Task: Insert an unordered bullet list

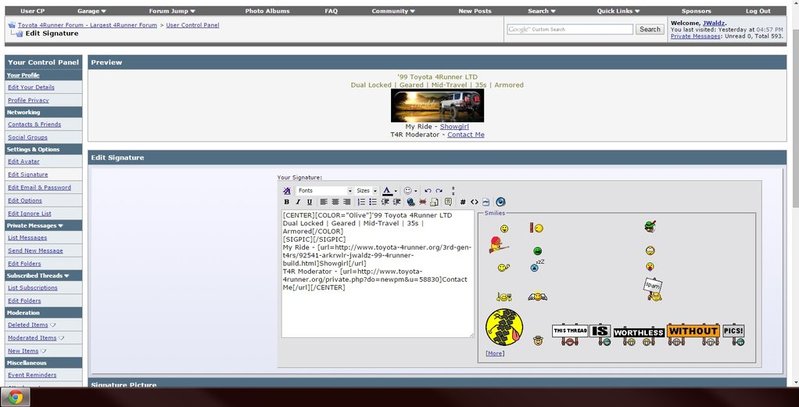Action: (x=373, y=202)
